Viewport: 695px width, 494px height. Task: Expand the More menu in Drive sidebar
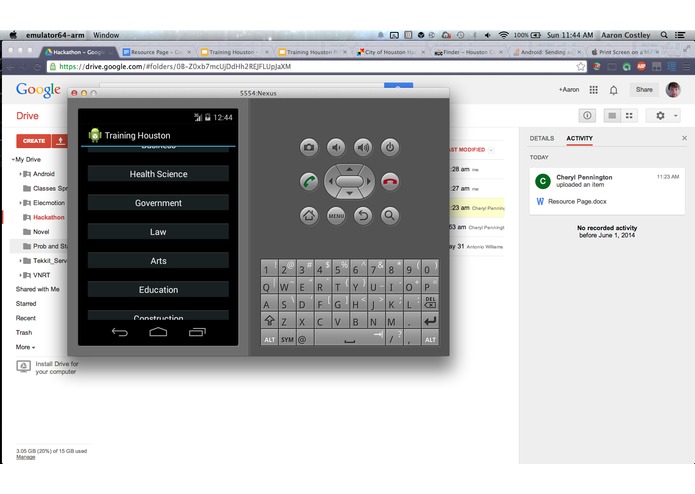click(x=25, y=347)
